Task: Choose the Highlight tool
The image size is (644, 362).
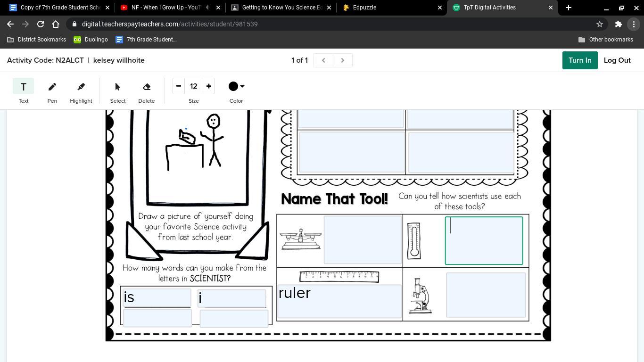Action: click(x=81, y=87)
